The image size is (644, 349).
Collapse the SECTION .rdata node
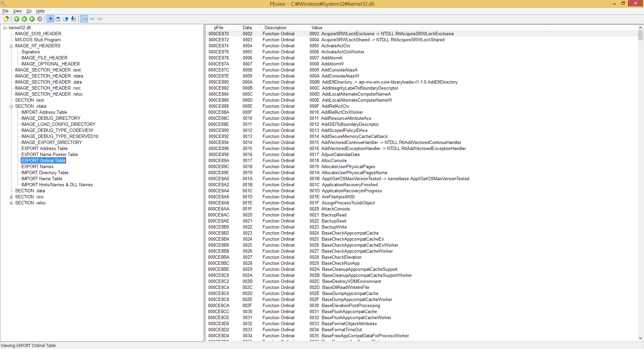(x=11, y=106)
